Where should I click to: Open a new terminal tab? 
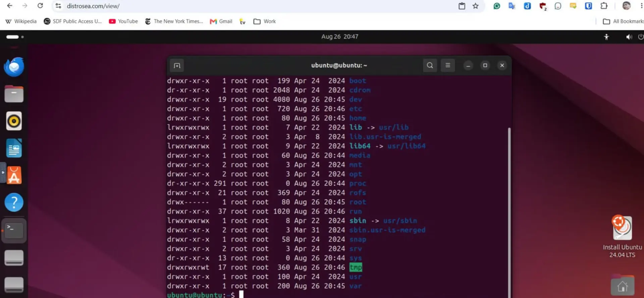(x=177, y=65)
